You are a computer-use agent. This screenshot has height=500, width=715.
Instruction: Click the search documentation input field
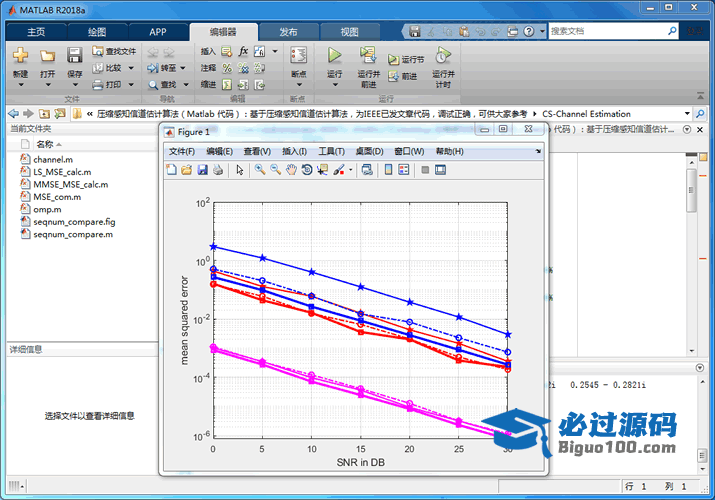608,31
